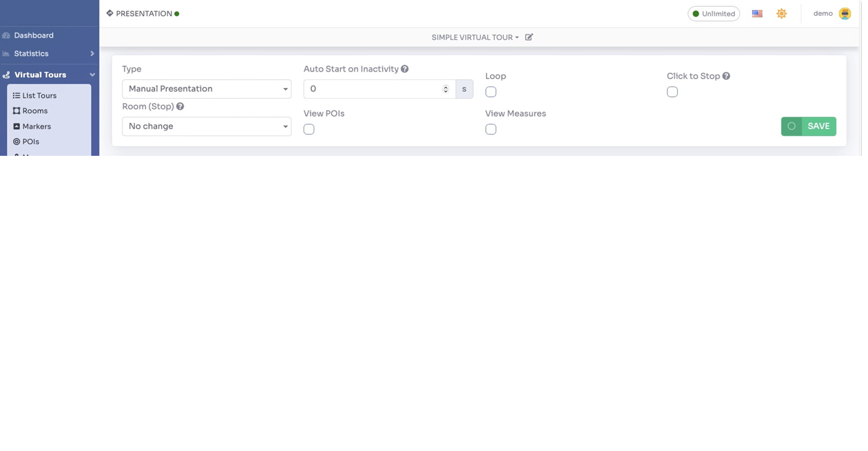This screenshot has width=868, height=451.
Task: Expand the Statistics sidebar menu
Action: (x=91, y=54)
